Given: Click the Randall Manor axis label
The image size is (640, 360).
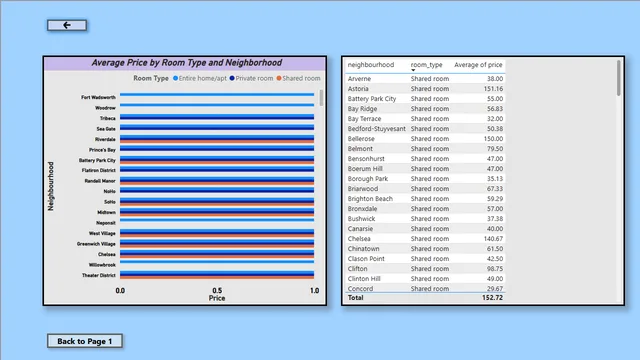Looking at the screenshot, I should tap(100, 181).
